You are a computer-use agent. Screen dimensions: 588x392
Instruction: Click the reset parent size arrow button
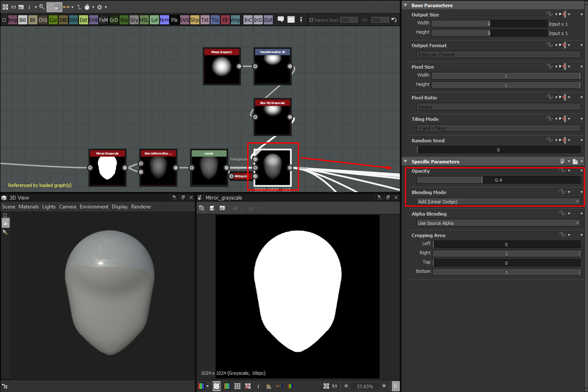pos(394,20)
